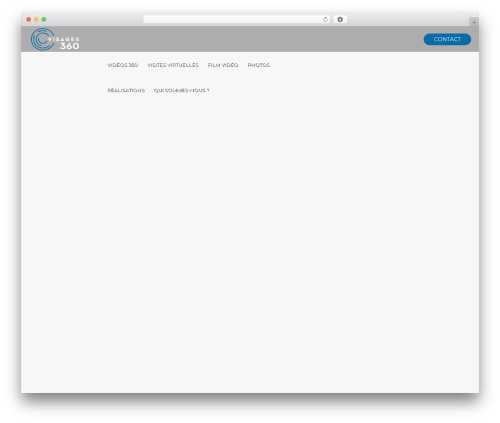Select the FILM VIDÉO menu item
Screen dimensions: 500x423
223,65
